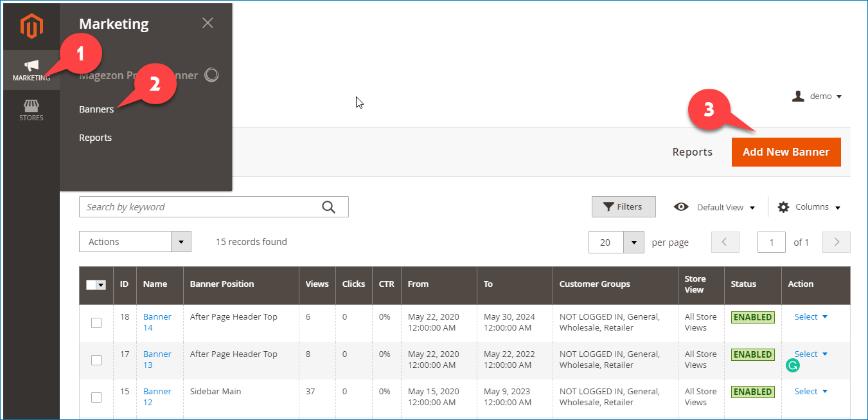This screenshot has width=868, height=420.
Task: Select Banners in the Marketing menu
Action: coord(96,109)
